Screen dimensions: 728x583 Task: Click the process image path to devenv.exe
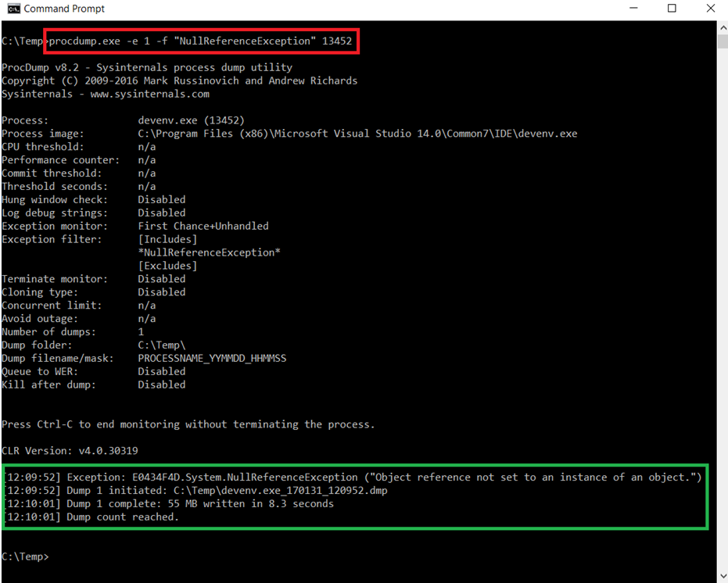[x=357, y=134]
